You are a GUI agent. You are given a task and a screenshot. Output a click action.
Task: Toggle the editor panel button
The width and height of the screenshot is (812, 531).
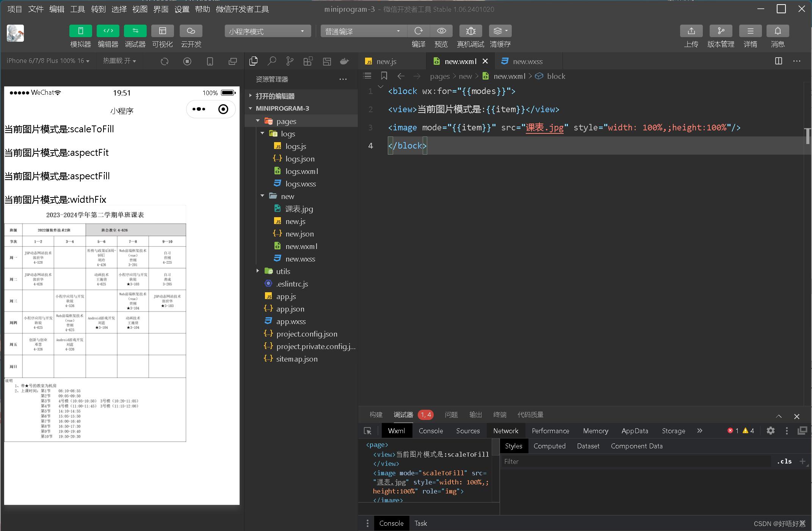[108, 31]
